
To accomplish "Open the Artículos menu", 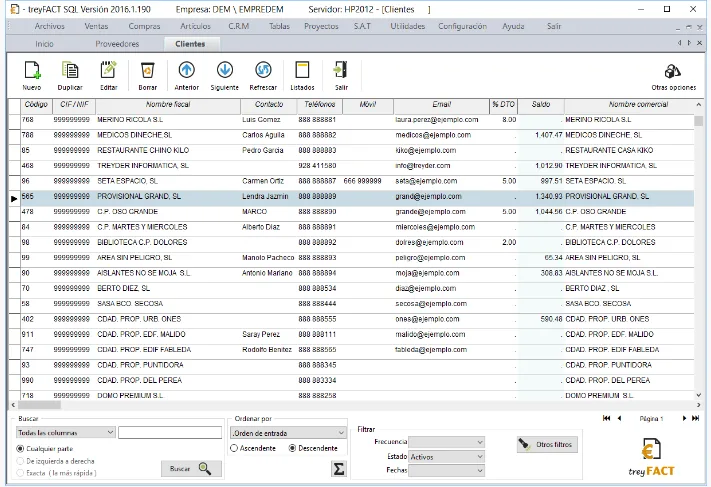I will (x=195, y=26).
